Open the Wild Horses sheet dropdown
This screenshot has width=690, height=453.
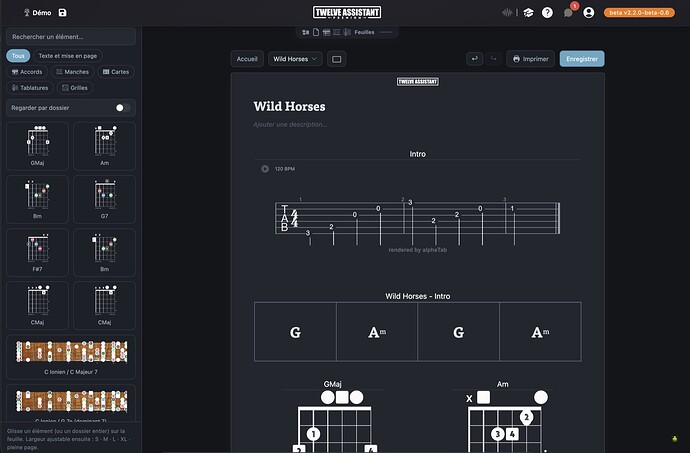click(295, 59)
